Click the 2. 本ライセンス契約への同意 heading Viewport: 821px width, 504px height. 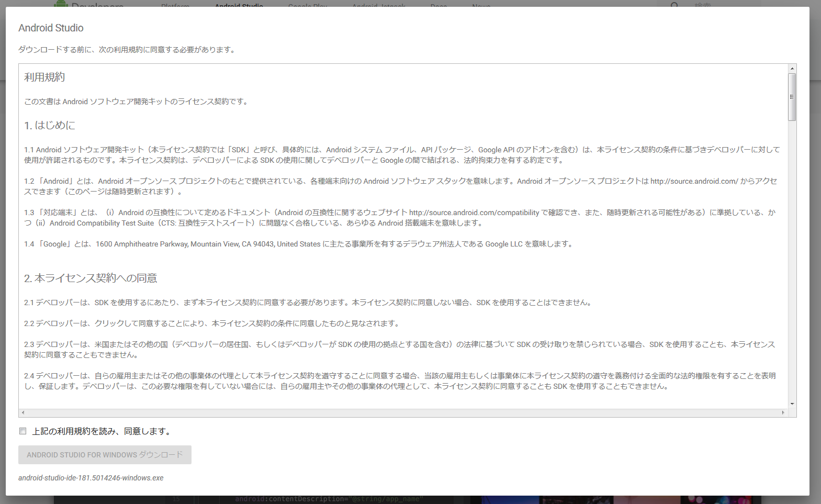[91, 278]
